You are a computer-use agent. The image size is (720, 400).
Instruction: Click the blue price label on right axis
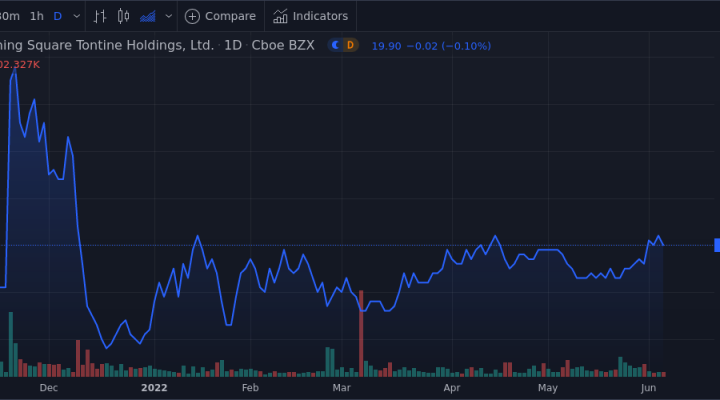pyautogui.click(x=716, y=245)
